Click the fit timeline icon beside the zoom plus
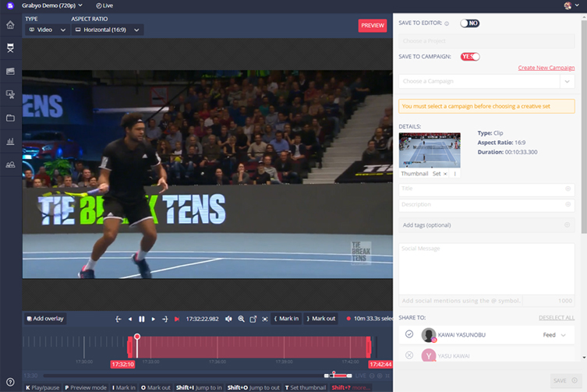 tap(387, 376)
